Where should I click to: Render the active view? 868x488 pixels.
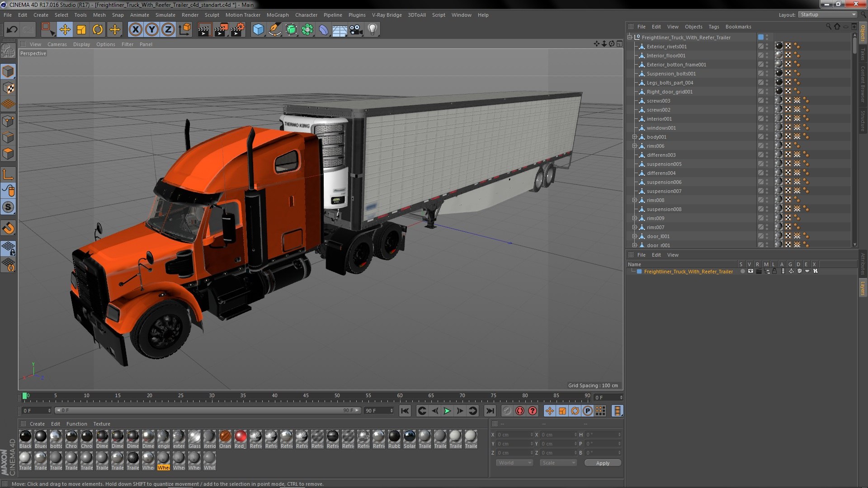[x=204, y=30]
